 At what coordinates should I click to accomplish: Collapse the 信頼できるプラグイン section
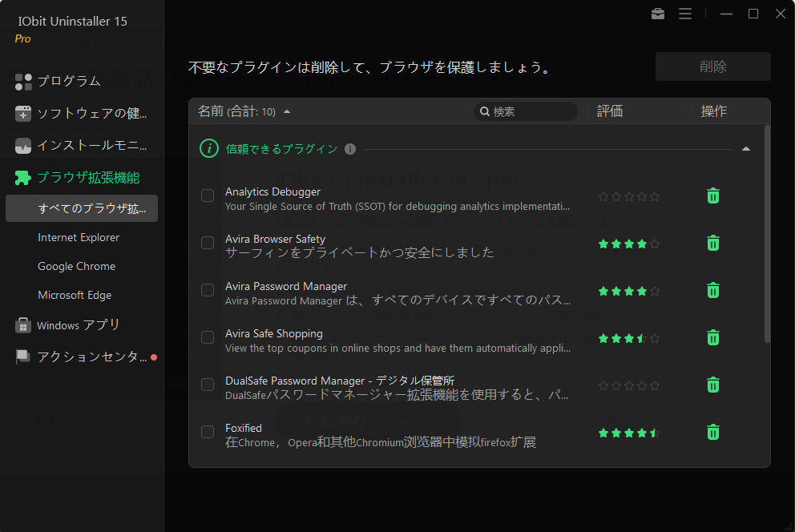[746, 149]
